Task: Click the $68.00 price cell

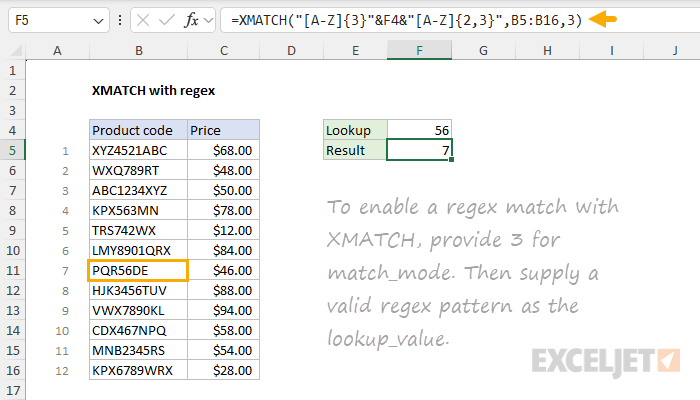Action: click(223, 150)
